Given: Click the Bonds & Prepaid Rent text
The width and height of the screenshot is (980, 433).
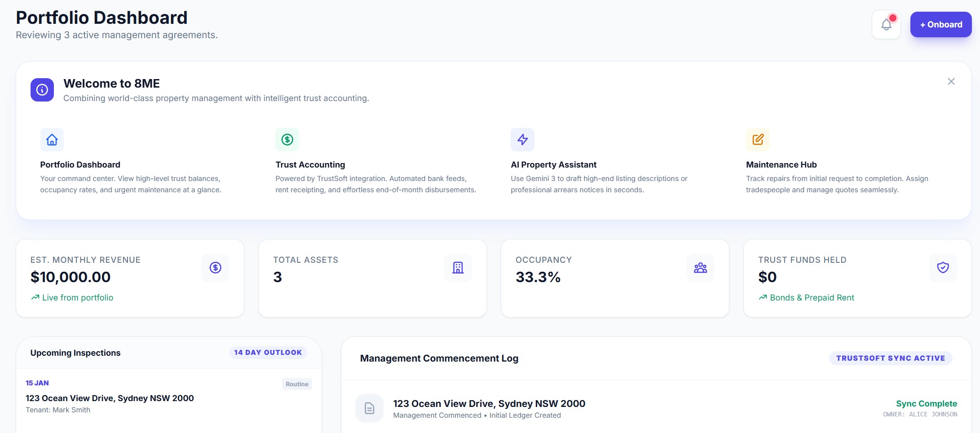Looking at the screenshot, I should tap(812, 297).
